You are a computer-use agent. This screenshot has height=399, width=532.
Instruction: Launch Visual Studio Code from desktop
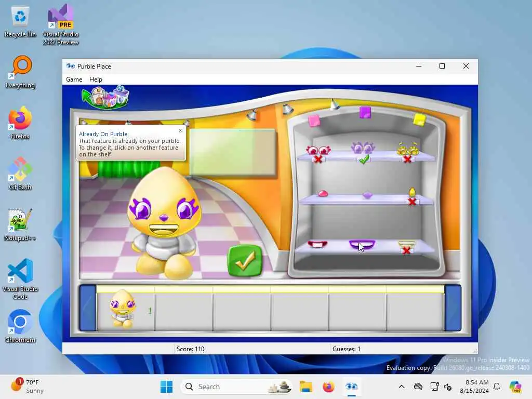click(20, 279)
